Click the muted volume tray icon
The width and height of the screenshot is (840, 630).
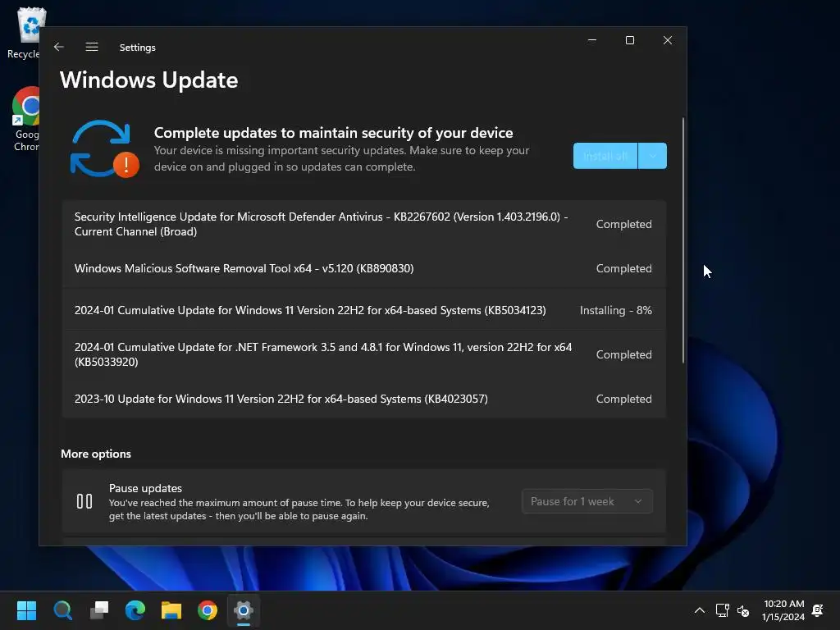[x=743, y=610]
